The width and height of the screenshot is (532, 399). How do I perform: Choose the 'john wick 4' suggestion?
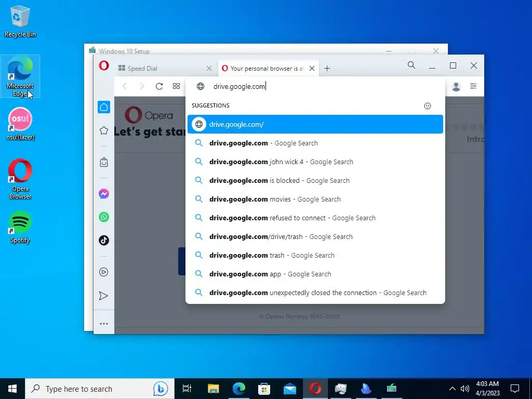[315, 162]
